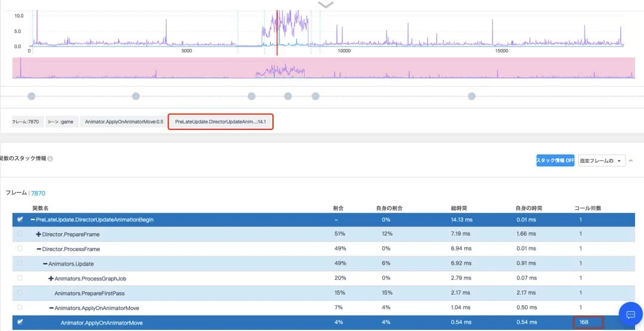Image resolution: width=644 pixels, height=331 pixels.
Task: Click 7.19 ms total time cell
Action: 460,234
